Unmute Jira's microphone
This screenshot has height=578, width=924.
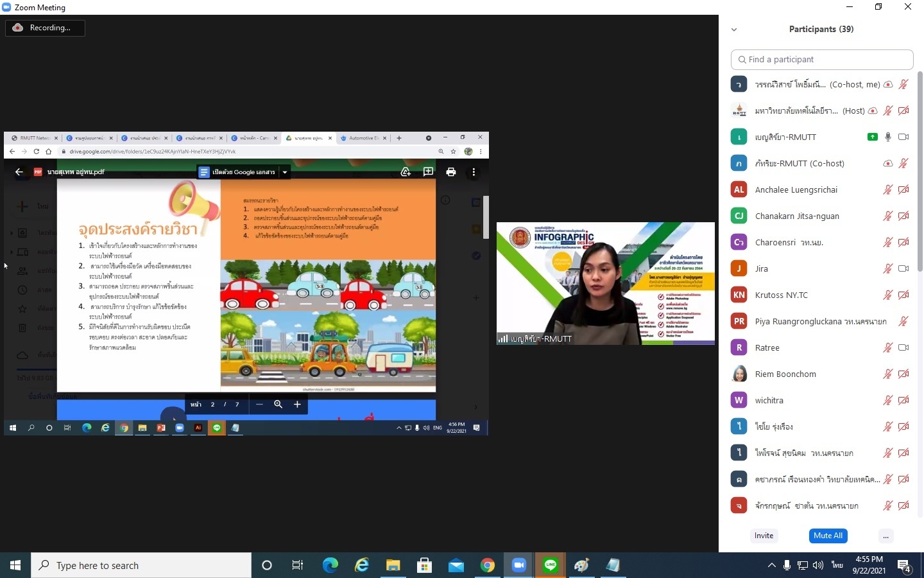[888, 268]
